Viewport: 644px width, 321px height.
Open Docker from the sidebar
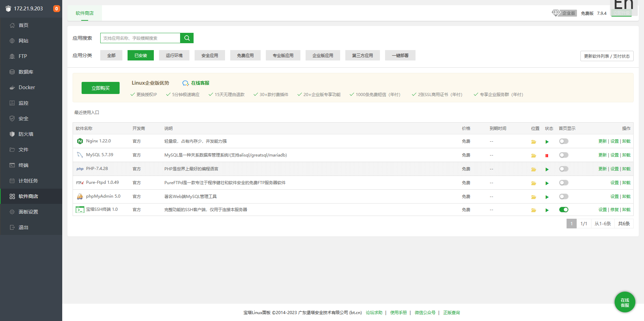pyautogui.click(x=26, y=87)
